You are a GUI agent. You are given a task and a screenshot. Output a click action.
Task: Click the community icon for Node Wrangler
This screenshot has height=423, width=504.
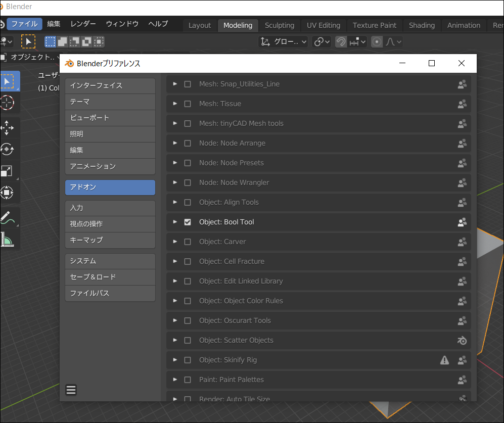(462, 182)
